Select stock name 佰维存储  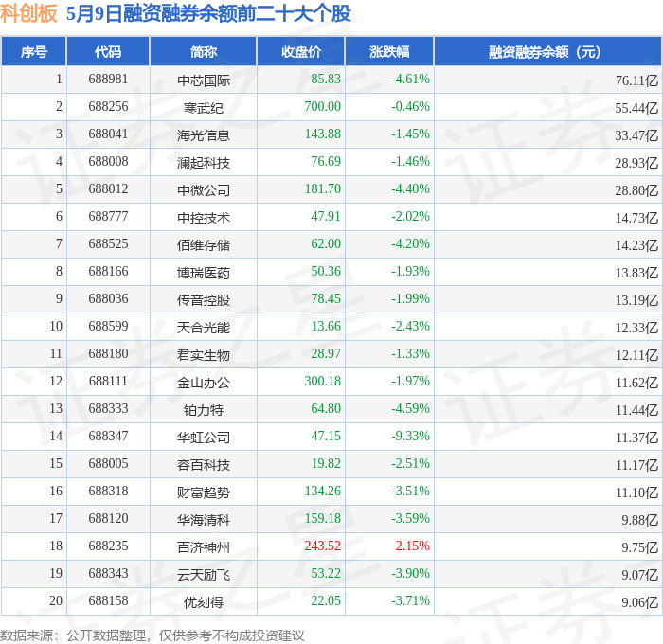(204, 245)
